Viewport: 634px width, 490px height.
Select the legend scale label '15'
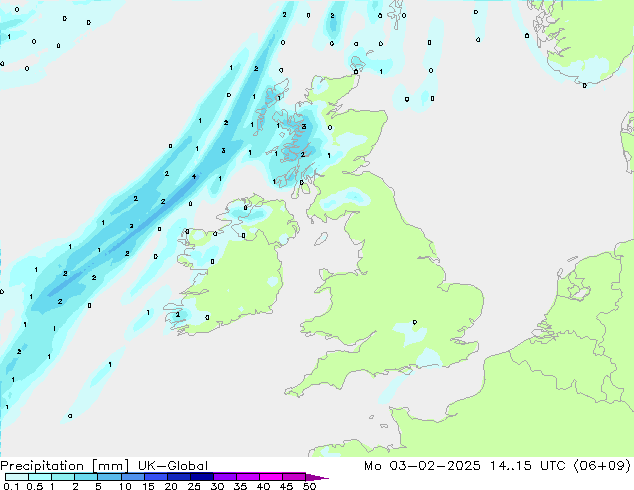coord(148,486)
